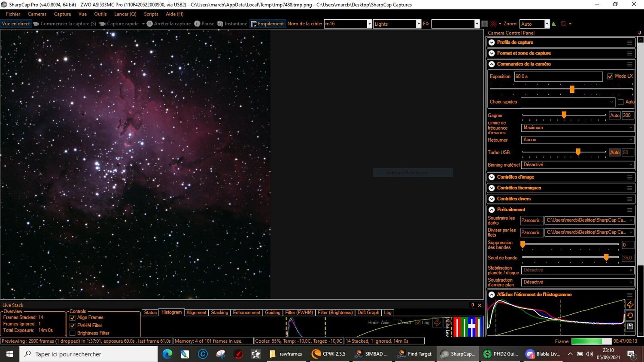Open the Profils de capture section menu icon
The height and width of the screenshot is (362, 644).
pyautogui.click(x=629, y=43)
